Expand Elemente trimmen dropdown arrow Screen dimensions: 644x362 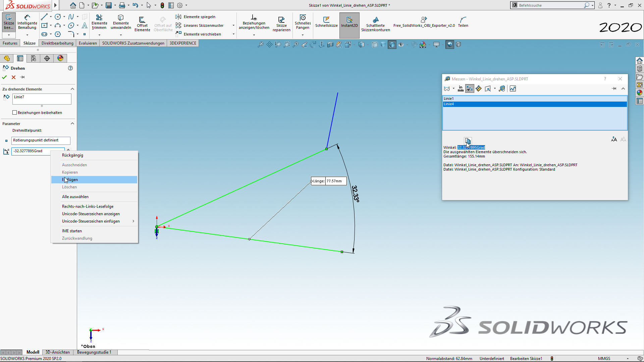click(99, 35)
